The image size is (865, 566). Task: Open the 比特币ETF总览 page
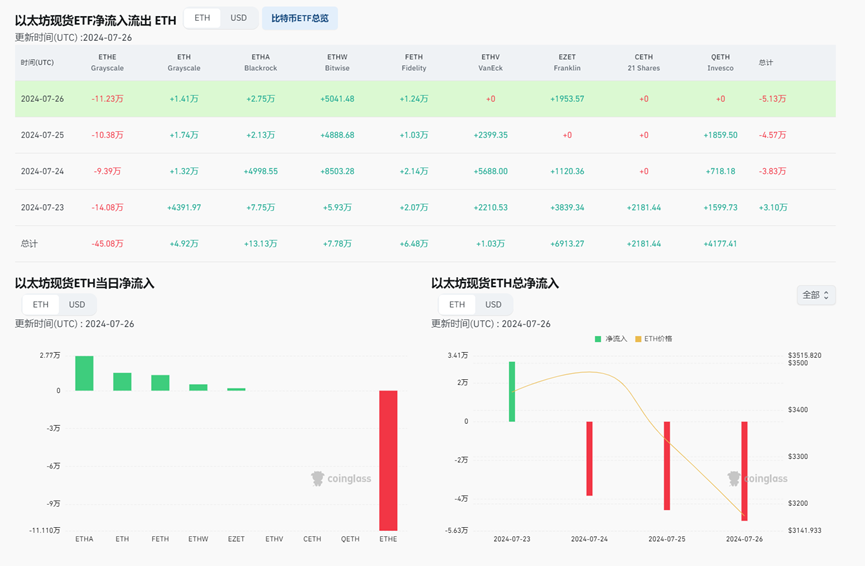click(300, 18)
